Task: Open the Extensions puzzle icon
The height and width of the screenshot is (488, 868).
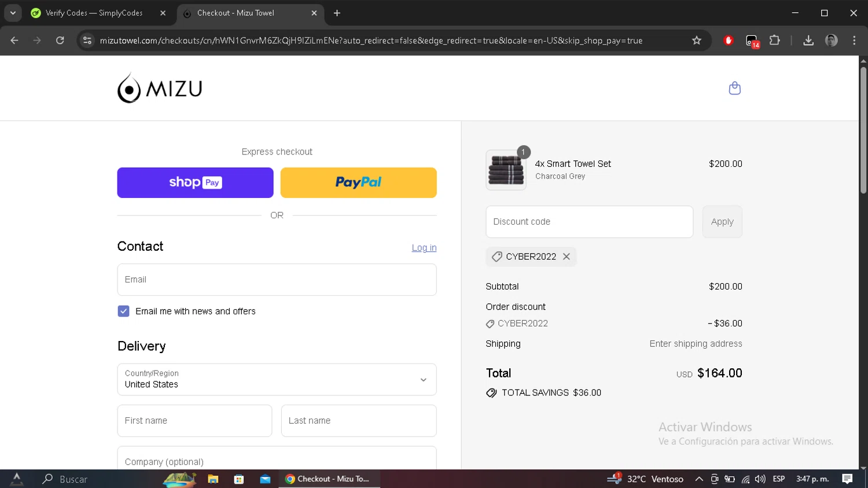Action: [x=775, y=41]
